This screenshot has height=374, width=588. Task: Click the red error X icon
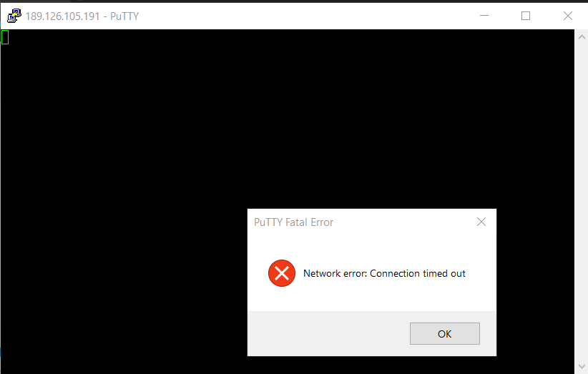282,273
